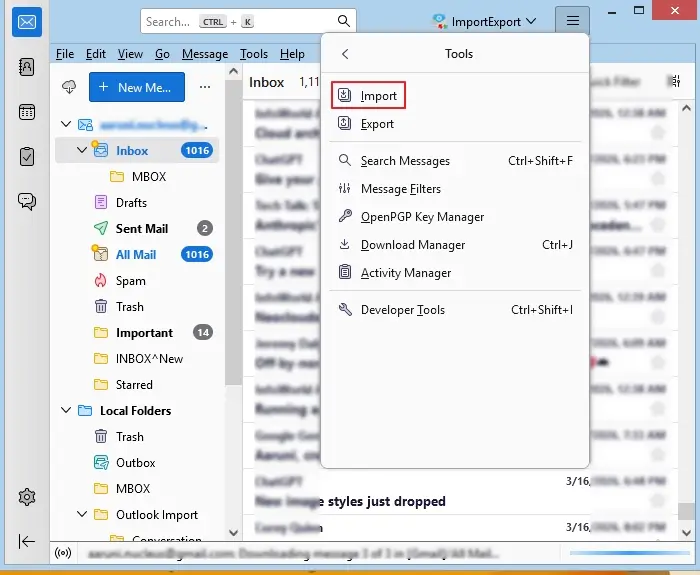Open the hamburger app menu button
Viewport: 700px width, 575px height.
[572, 21]
